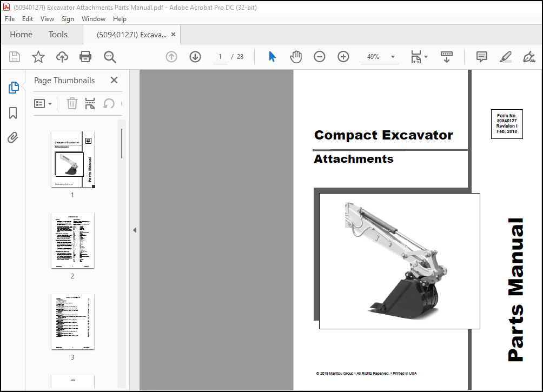Open the Window menu
The image size is (543, 392).
[x=94, y=19]
